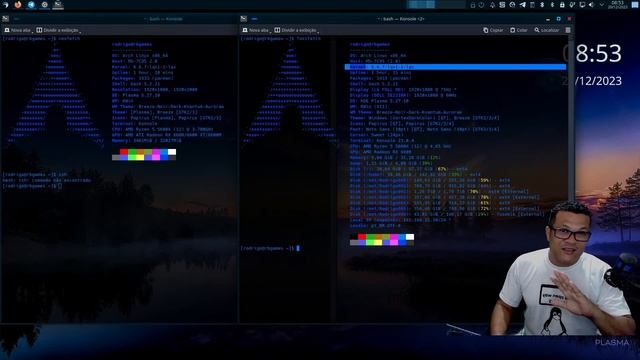Viewport: 640px width, 360px height.
Task: Click the white color block in right Konsole palette
Action: pyautogui.click(x=410, y=237)
